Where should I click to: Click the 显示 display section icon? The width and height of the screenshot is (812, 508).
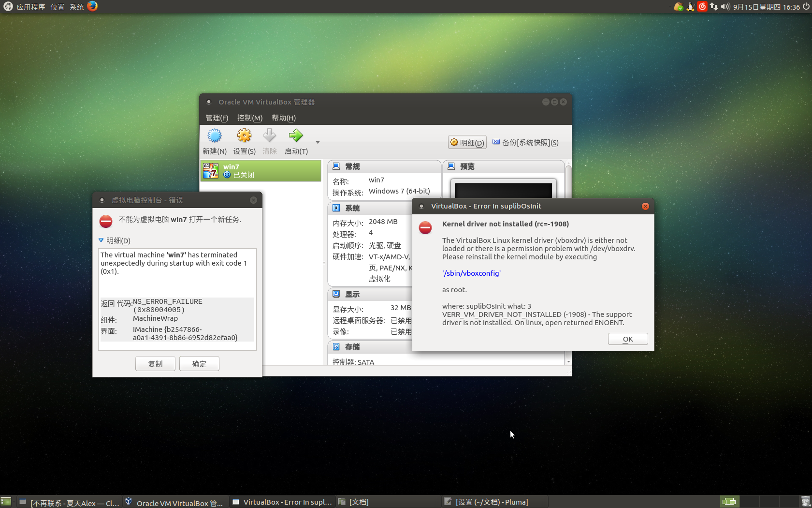(336, 294)
